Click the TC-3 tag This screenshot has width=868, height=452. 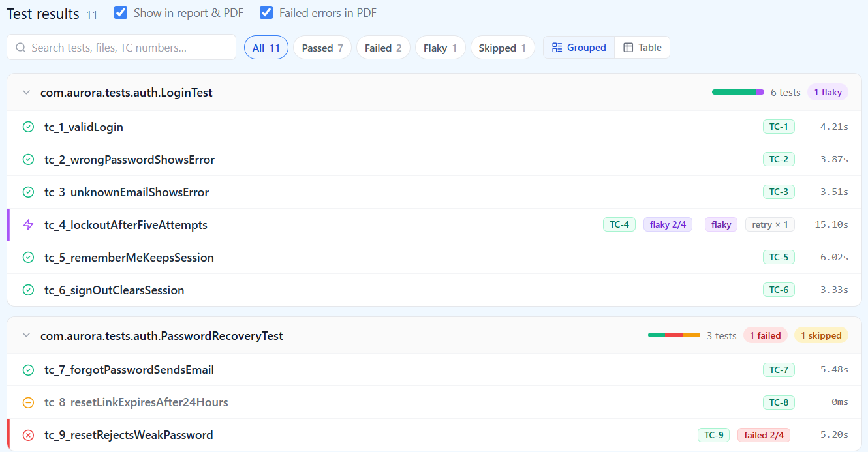click(x=779, y=192)
